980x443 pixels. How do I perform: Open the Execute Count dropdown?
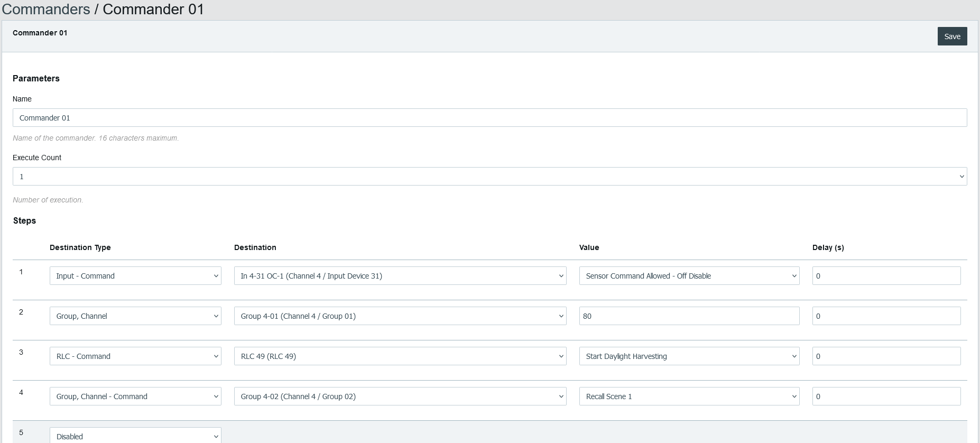(489, 177)
